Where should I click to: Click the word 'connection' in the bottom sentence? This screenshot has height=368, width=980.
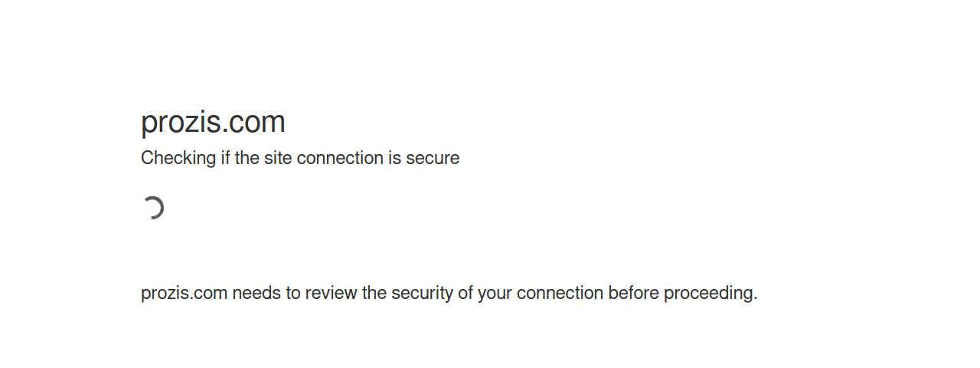(560, 293)
